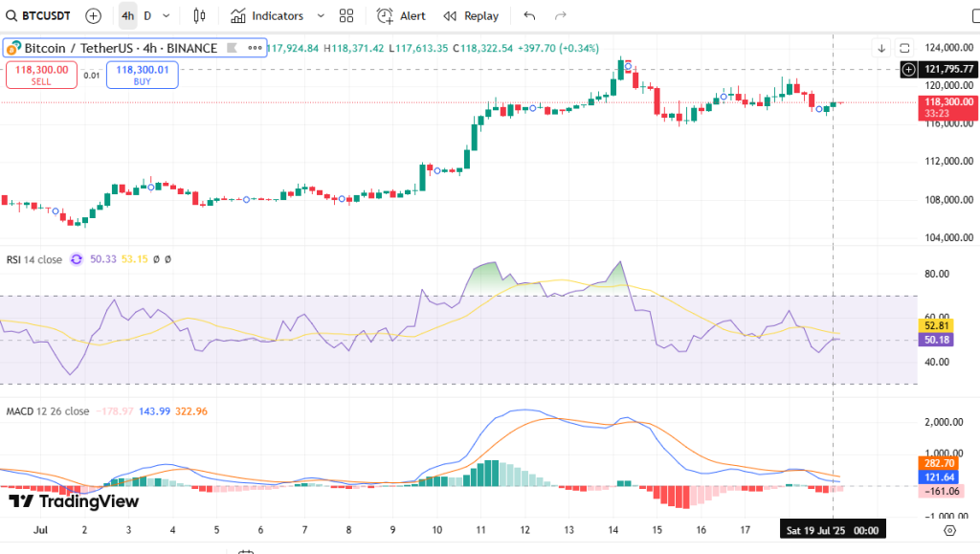Open the candlestick chart type selector

pos(199,15)
